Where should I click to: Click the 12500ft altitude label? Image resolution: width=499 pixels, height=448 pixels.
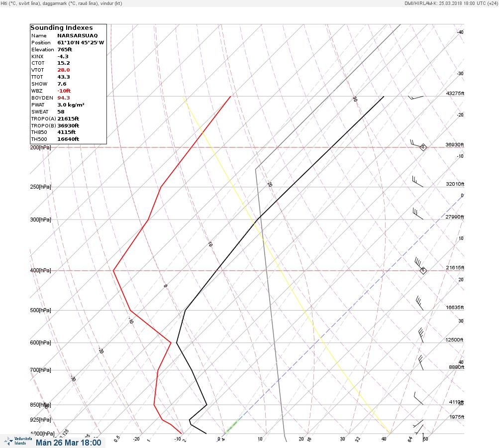tap(454, 340)
